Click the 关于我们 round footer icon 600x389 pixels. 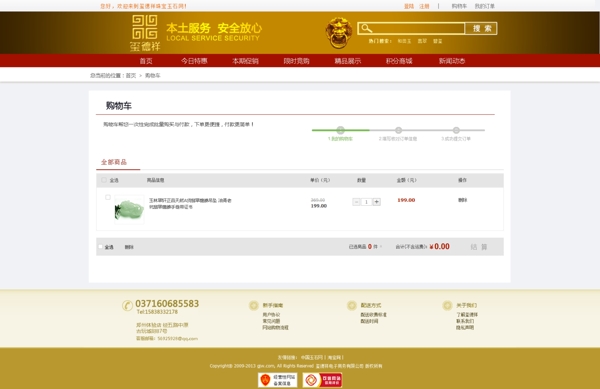pos(447,305)
